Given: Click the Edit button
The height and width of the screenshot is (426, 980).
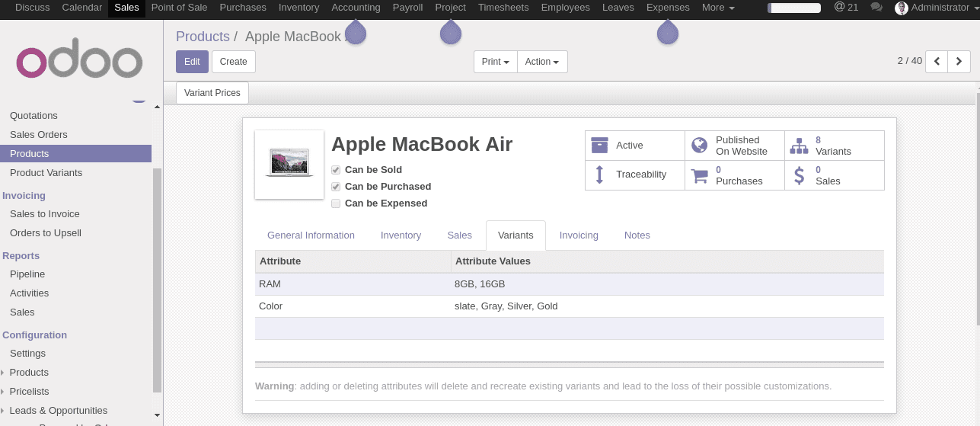Looking at the screenshot, I should pyautogui.click(x=192, y=62).
